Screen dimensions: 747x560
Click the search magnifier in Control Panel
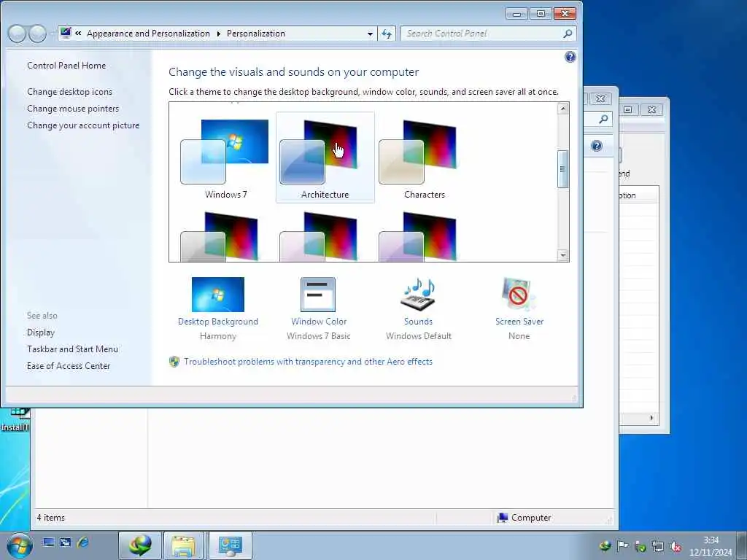568,34
